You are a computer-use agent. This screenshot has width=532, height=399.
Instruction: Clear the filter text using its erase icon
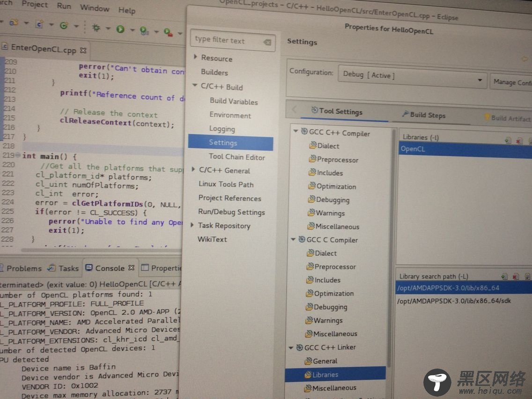(267, 43)
